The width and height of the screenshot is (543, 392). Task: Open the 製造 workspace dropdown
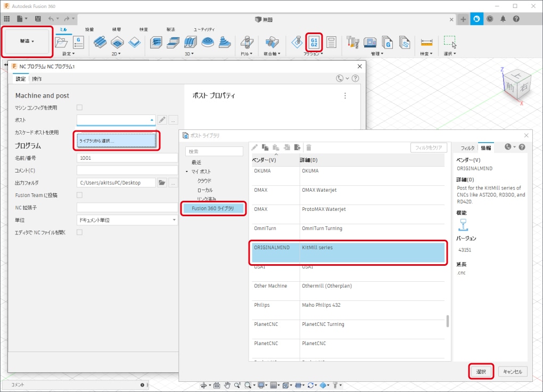[x=27, y=41]
